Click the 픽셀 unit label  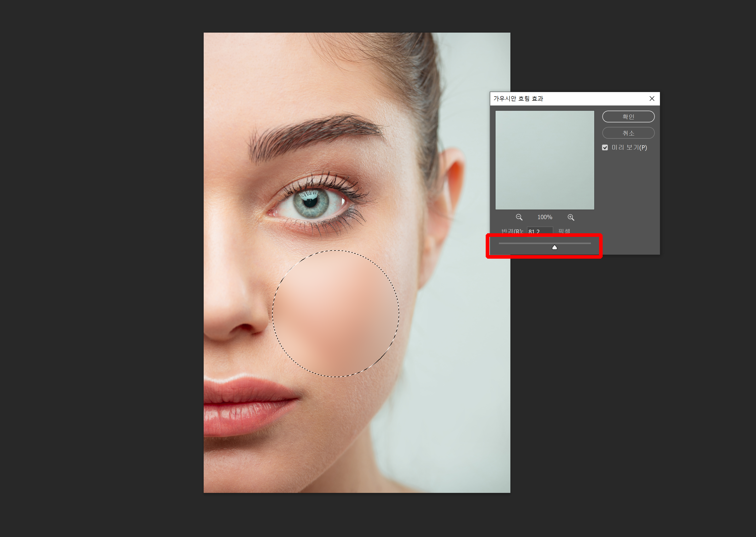click(564, 231)
